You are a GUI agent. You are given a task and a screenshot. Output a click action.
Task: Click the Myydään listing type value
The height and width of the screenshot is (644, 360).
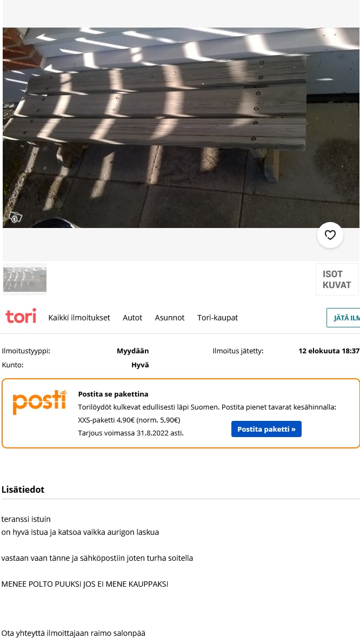[x=133, y=351]
